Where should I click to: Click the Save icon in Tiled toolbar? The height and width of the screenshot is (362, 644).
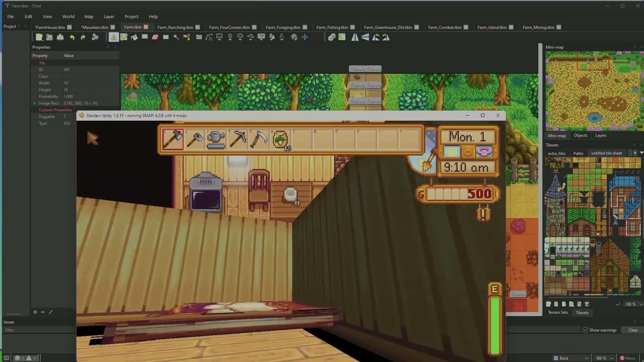coord(60,37)
